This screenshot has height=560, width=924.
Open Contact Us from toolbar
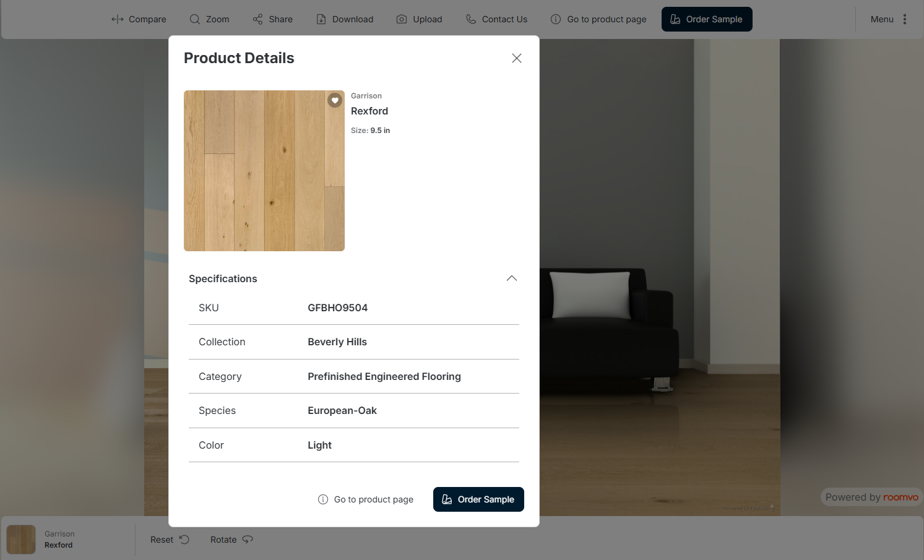pyautogui.click(x=496, y=19)
